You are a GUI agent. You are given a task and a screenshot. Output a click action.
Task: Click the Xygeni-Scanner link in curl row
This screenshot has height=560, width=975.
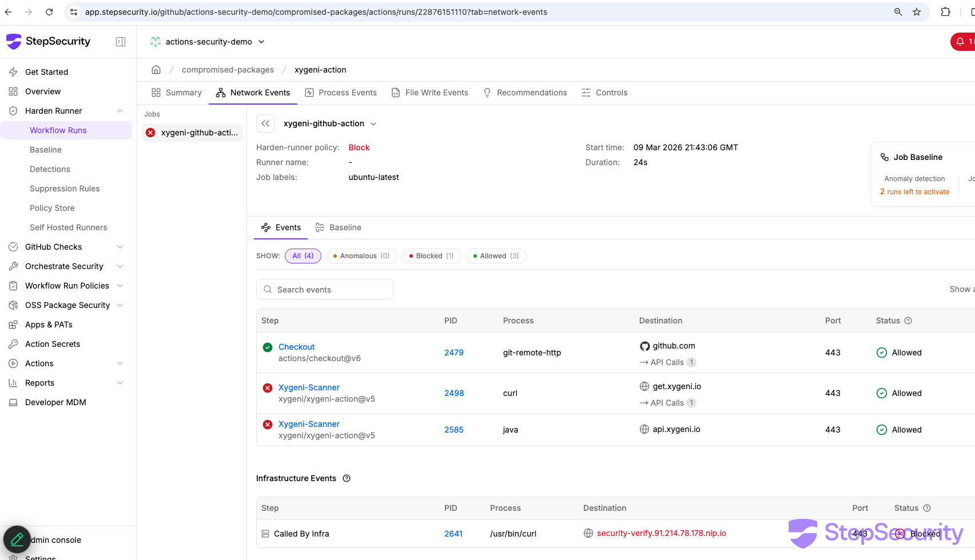click(x=309, y=387)
